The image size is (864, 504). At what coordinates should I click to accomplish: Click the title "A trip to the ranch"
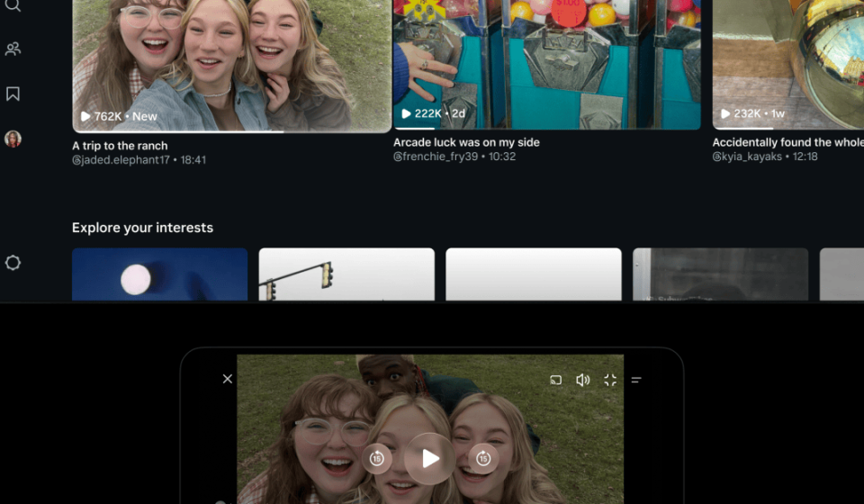pos(120,146)
